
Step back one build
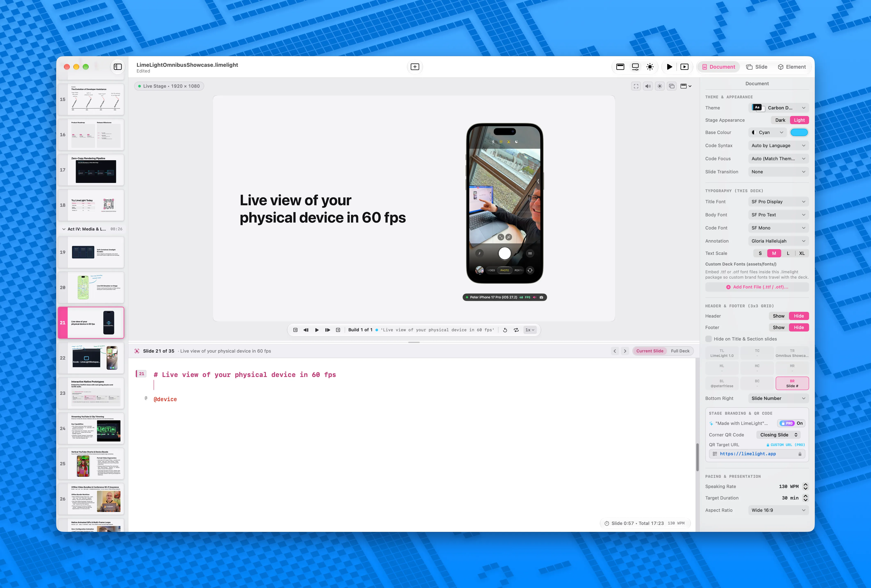[306, 330]
